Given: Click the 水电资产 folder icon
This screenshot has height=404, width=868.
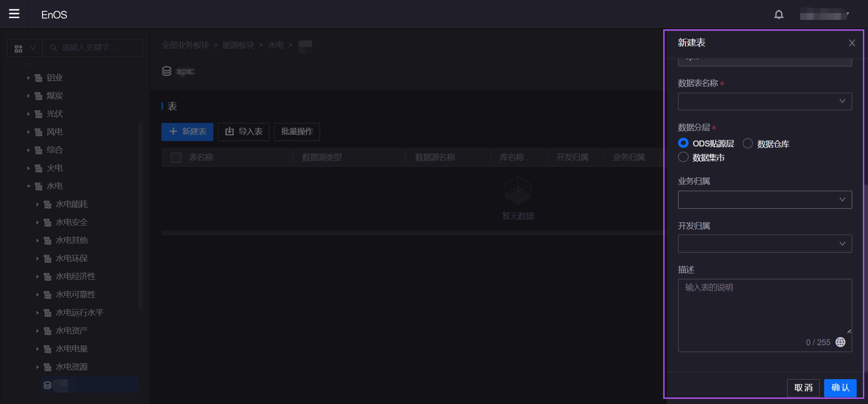Looking at the screenshot, I should [x=48, y=331].
